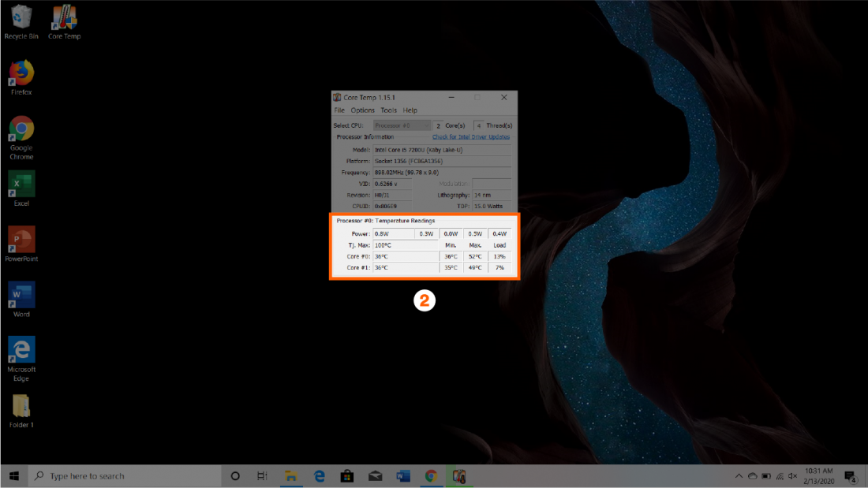Click the Core Temp taskbar icon
This screenshot has height=488, width=868.
[458, 476]
